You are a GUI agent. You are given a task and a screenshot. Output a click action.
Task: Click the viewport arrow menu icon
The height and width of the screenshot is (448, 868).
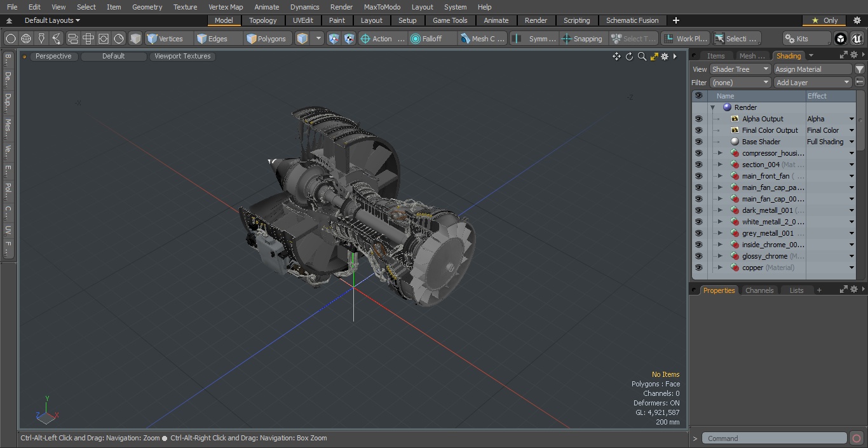[x=675, y=57]
